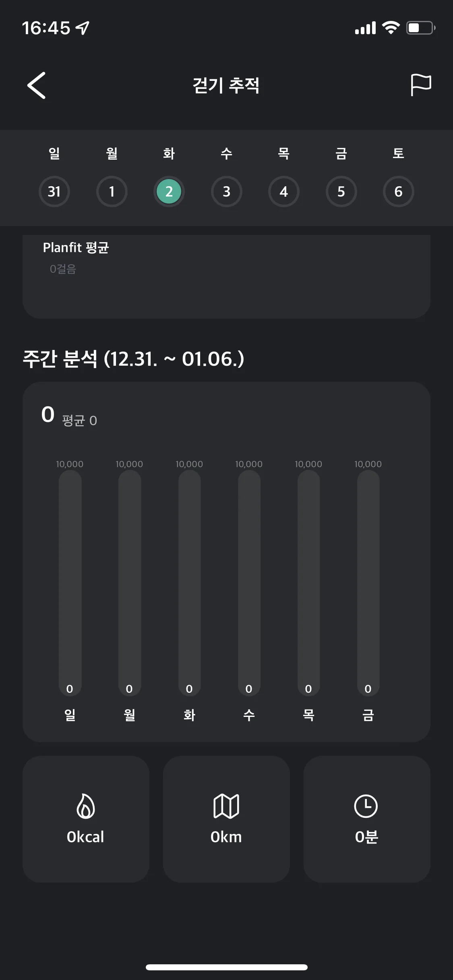The height and width of the screenshot is (980, 453).
Task: Tap the 0km distance card
Action: [226, 819]
